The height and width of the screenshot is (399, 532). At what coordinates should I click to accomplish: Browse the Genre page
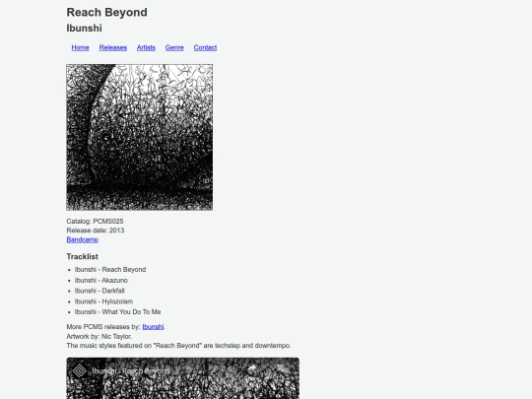pos(174,47)
